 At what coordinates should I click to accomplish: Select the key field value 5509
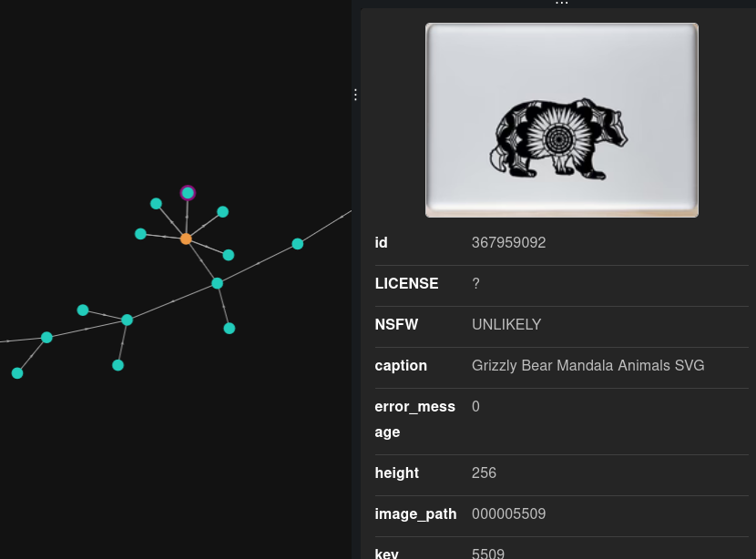point(488,553)
